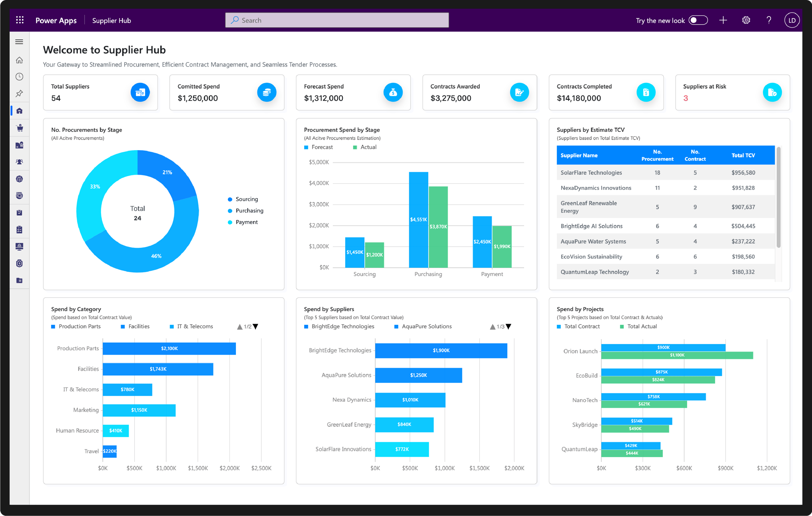Image resolution: width=812 pixels, height=516 pixels.
Task: Sort by Supplier Name column header
Action: [579, 155]
